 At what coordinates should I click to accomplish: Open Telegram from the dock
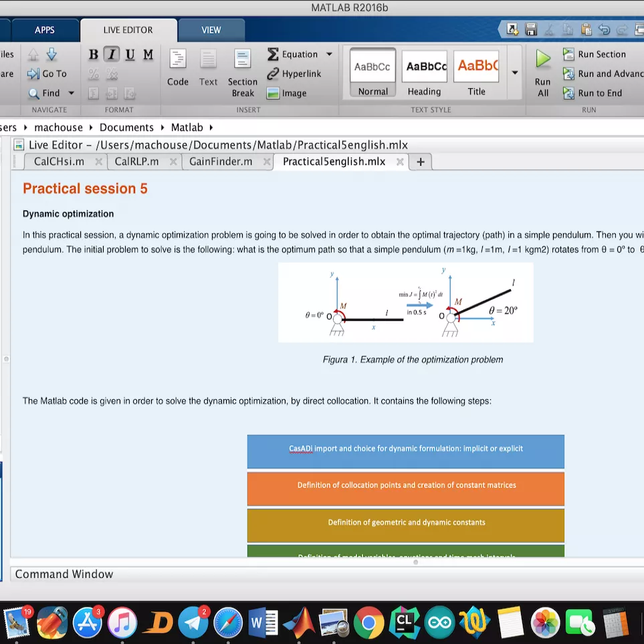[x=193, y=623]
